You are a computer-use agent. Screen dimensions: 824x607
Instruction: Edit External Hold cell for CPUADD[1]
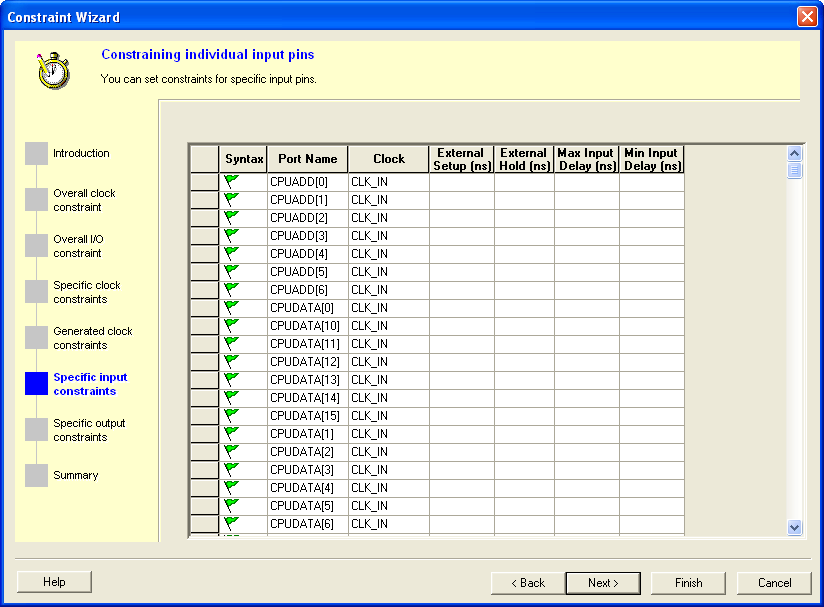[524, 200]
